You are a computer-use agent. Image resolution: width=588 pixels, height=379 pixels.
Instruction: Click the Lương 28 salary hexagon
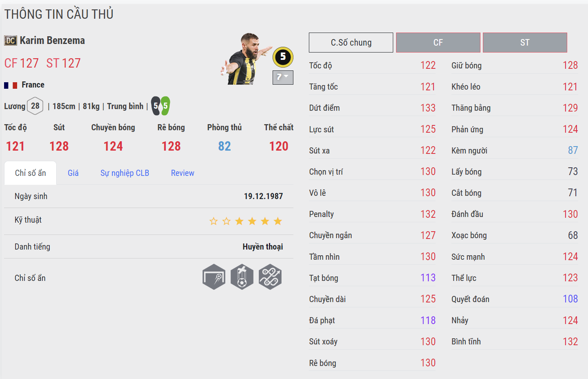click(x=35, y=106)
